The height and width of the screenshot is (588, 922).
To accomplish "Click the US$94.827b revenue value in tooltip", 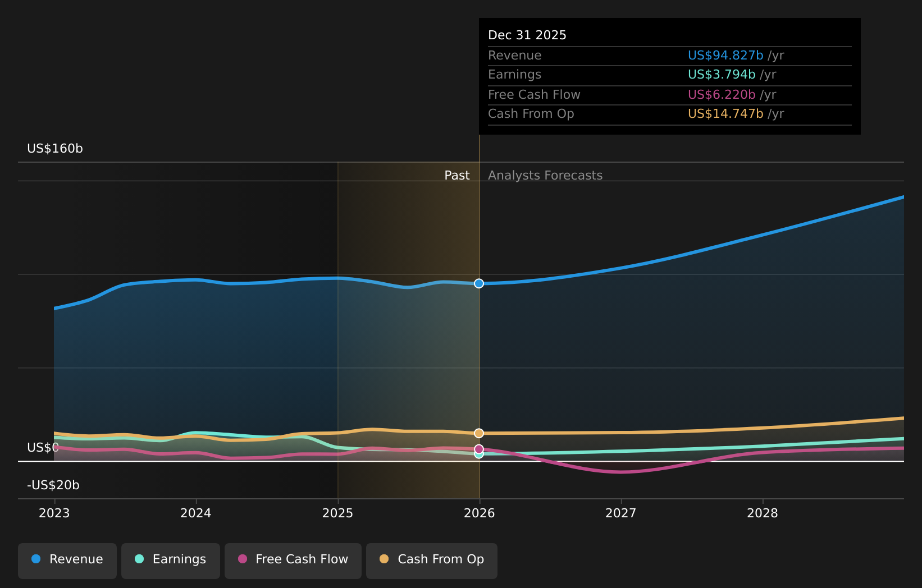I will point(725,55).
